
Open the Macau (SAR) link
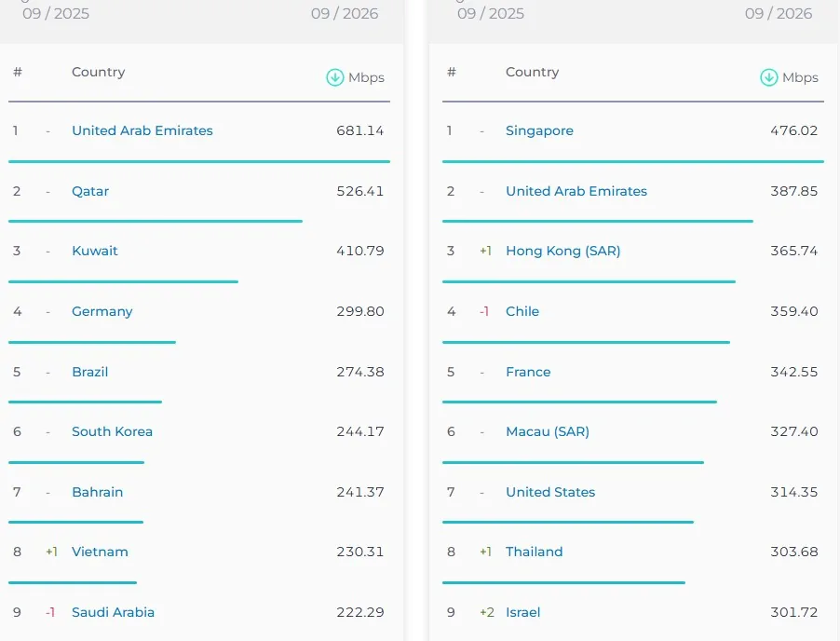click(x=548, y=431)
